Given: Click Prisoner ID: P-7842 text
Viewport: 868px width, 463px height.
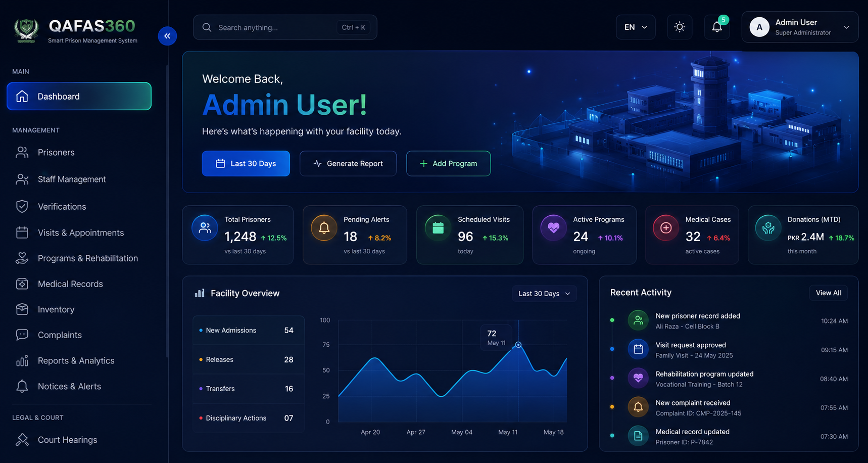Looking at the screenshot, I should click(x=684, y=442).
